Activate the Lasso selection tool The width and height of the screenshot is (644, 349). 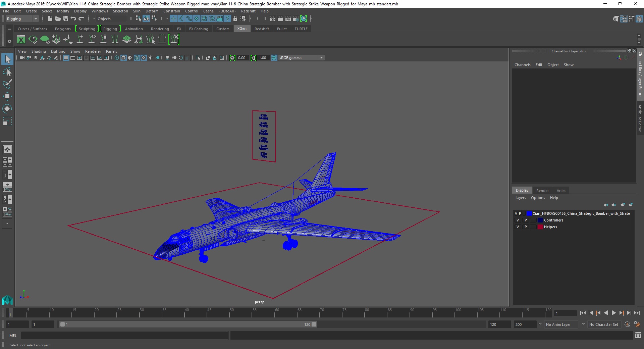point(7,72)
